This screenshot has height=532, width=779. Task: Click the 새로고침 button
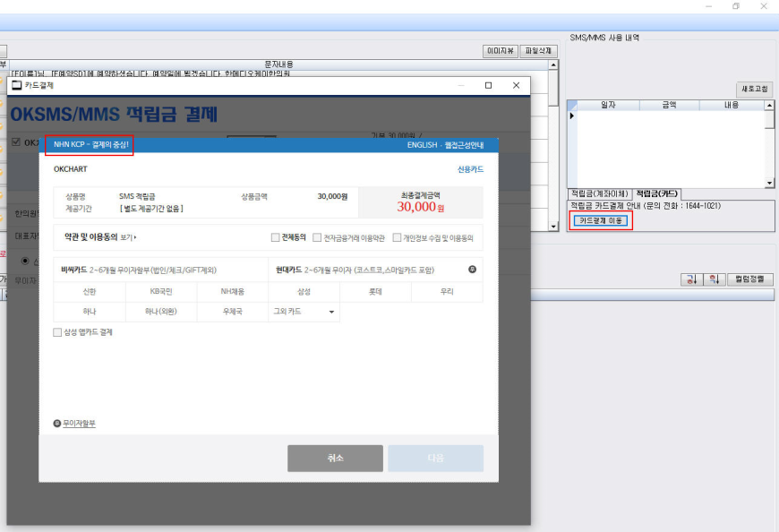pos(755,89)
